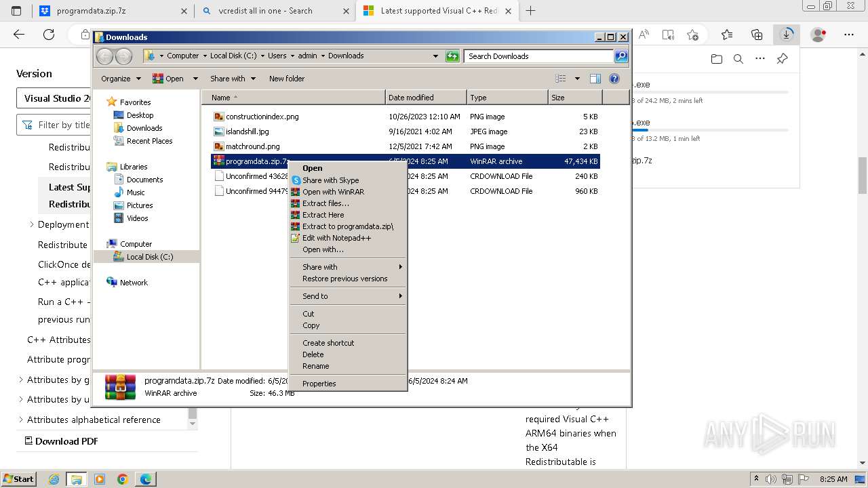Pin the Edge downloads panel
The height and width of the screenshot is (488, 868).
(782, 59)
